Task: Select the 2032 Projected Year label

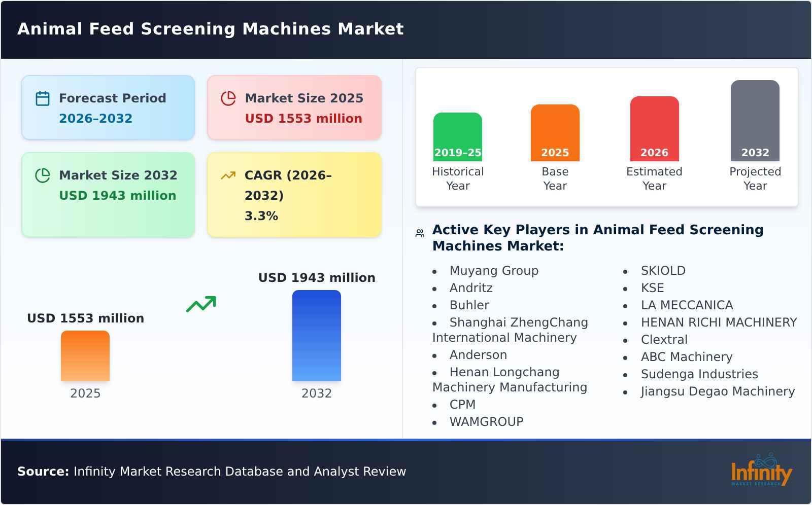Action: [755, 179]
